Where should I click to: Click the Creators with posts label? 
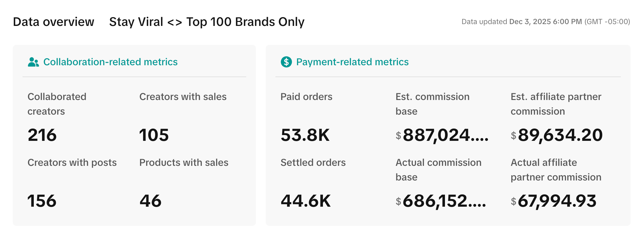point(72,162)
